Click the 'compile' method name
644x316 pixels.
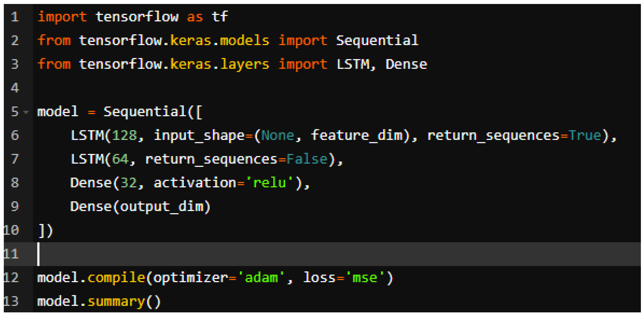(x=116, y=277)
